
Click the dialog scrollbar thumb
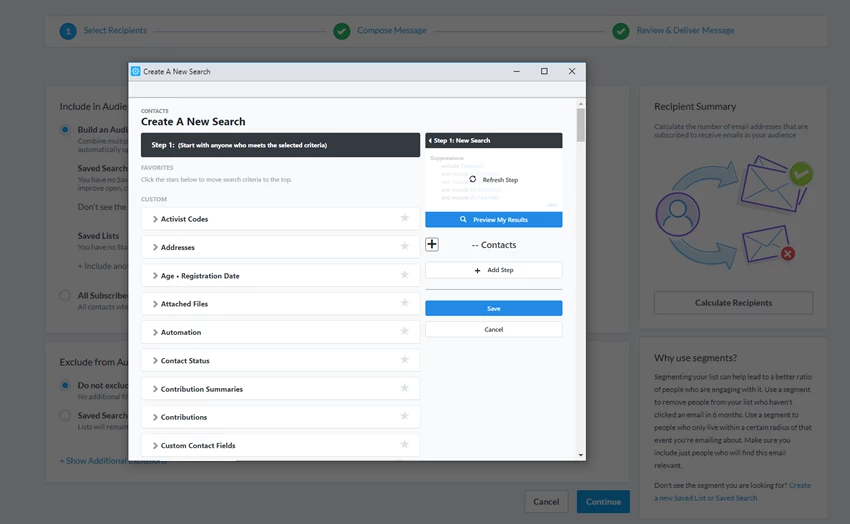click(x=581, y=125)
